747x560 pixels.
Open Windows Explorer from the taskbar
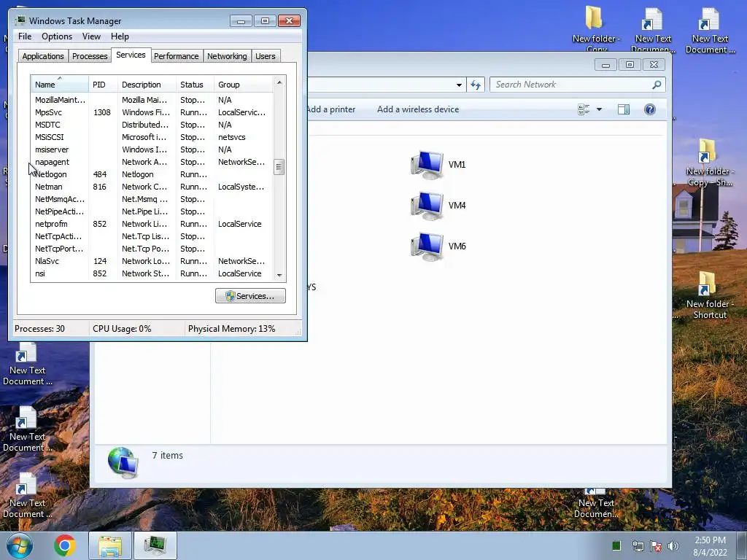pyautogui.click(x=110, y=545)
